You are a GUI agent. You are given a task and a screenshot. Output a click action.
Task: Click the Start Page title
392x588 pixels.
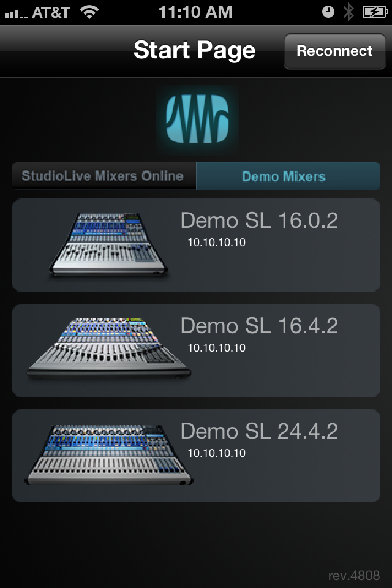click(x=194, y=51)
